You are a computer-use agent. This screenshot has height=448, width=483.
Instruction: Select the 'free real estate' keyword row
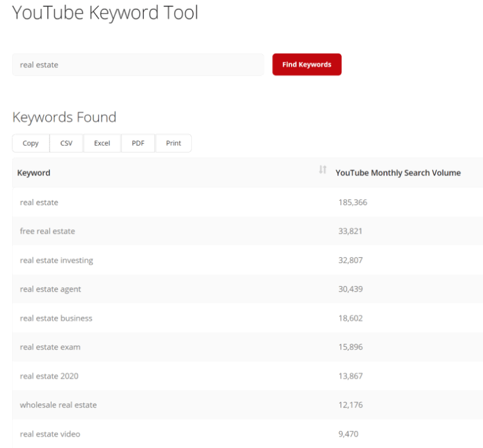pyautogui.click(x=48, y=231)
